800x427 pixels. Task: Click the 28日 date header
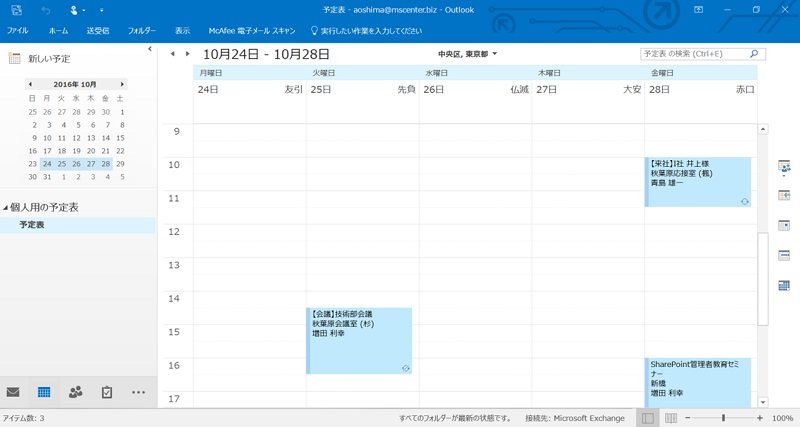(659, 90)
